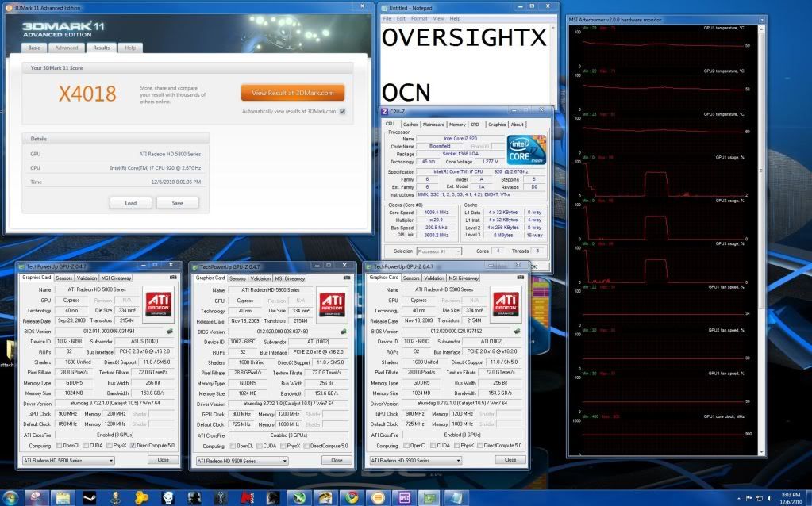Switch to 3DMark Advanced tab
This screenshot has height=506, width=812.
[x=67, y=48]
